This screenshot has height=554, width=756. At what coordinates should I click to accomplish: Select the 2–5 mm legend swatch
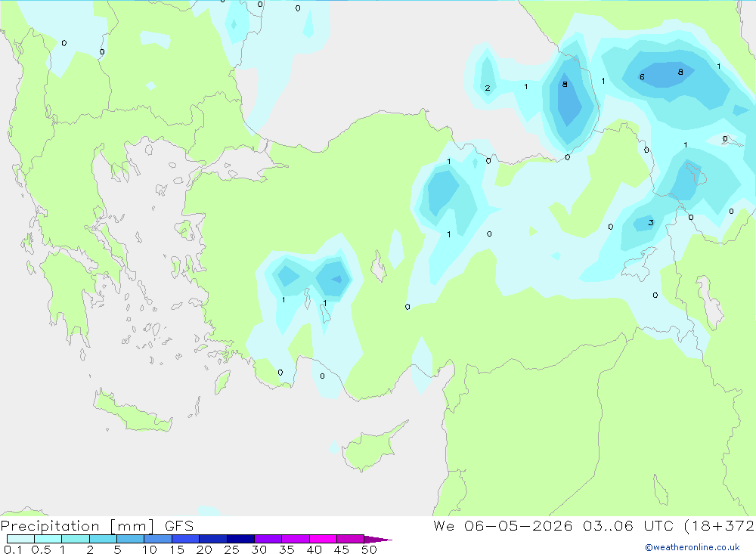point(103,539)
